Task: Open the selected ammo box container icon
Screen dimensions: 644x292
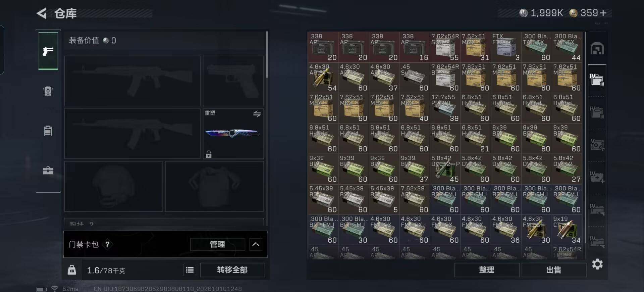Action: (597, 80)
